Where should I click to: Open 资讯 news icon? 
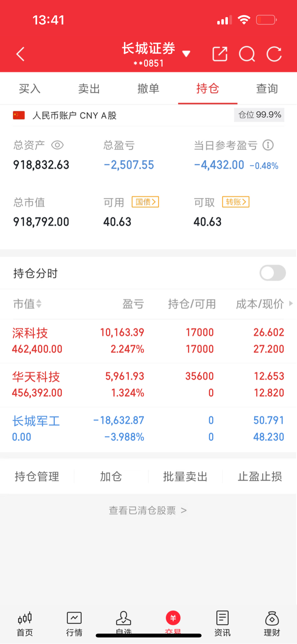tap(222, 624)
